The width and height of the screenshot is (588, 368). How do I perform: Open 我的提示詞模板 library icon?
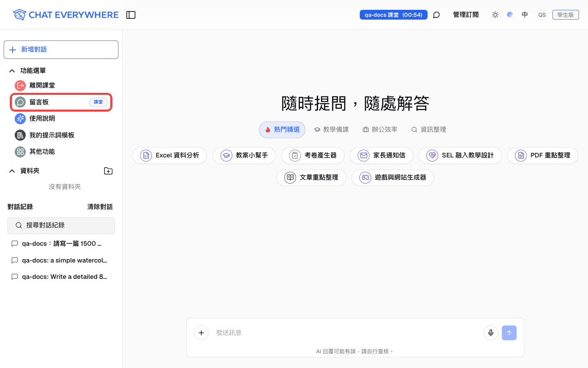(20, 135)
